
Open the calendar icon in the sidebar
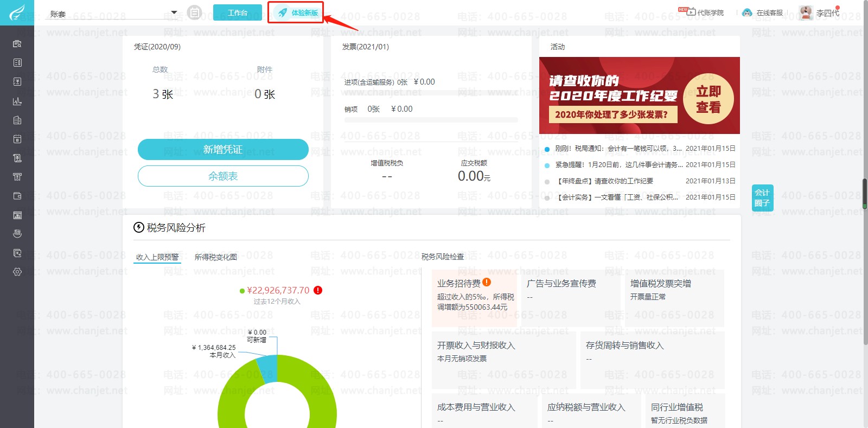17,139
